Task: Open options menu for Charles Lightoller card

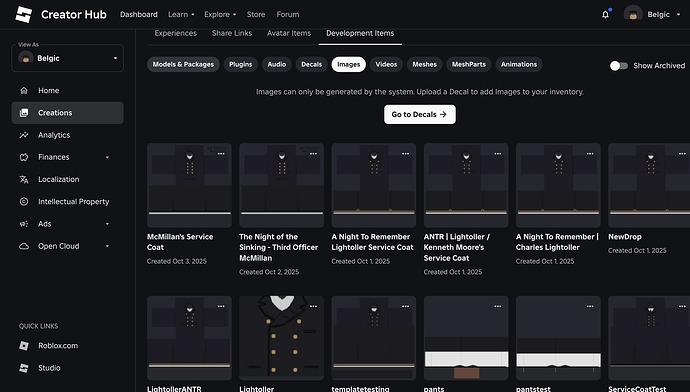Action: [590, 154]
